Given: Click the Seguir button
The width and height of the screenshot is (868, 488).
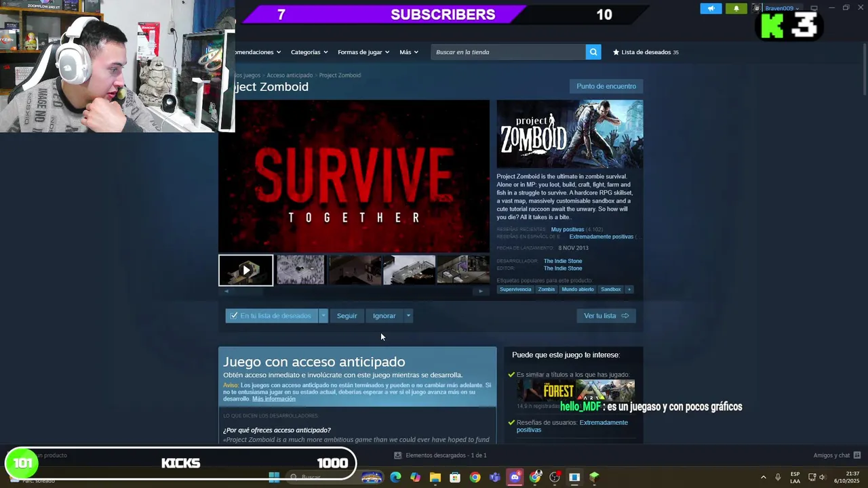Looking at the screenshot, I should (x=347, y=316).
